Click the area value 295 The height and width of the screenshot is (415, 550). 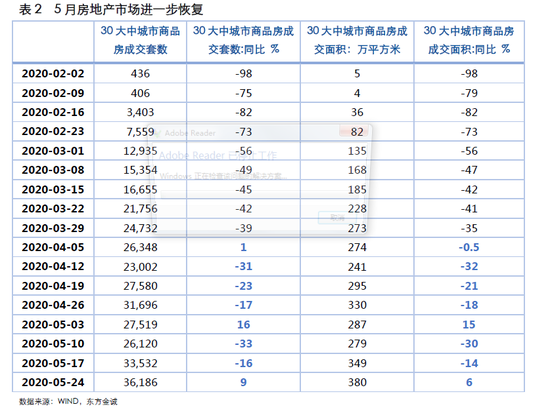pyautogui.click(x=357, y=286)
